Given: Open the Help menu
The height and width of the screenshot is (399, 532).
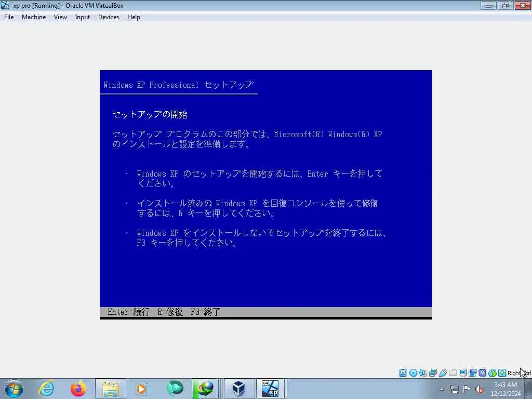Looking at the screenshot, I should pos(134,17).
